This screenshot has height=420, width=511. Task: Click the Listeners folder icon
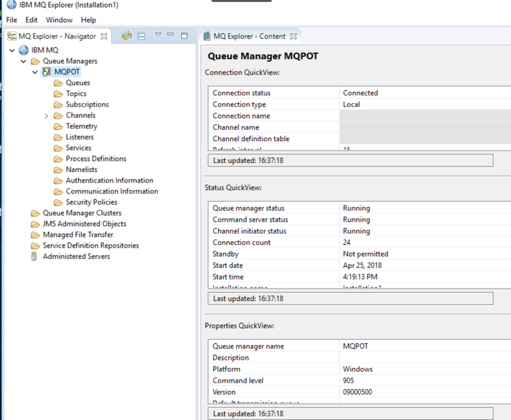(58, 137)
